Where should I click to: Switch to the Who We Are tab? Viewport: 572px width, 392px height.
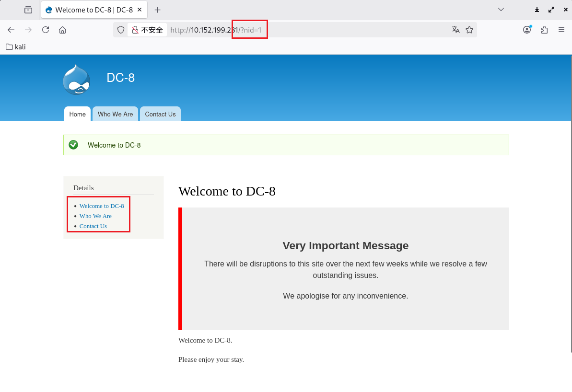click(115, 114)
